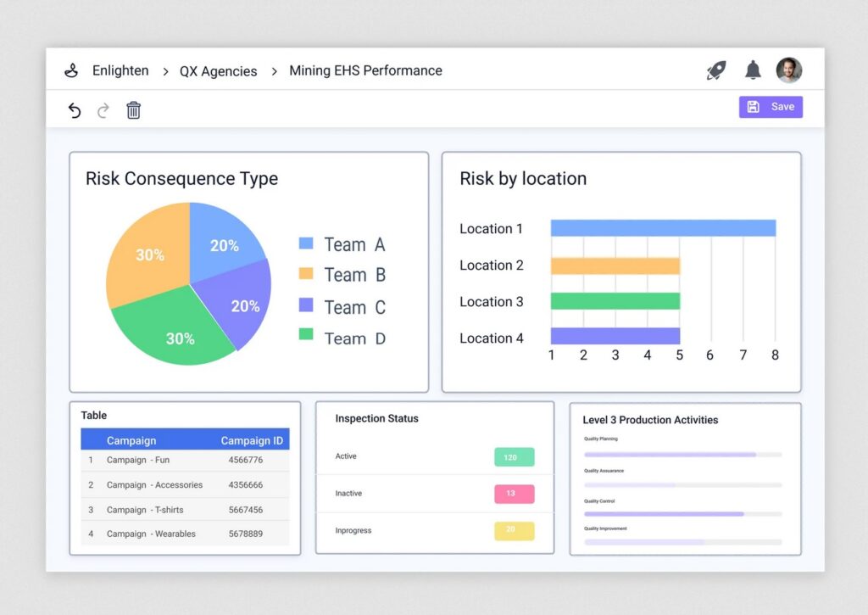Click campaign ID 4356666

click(246, 485)
